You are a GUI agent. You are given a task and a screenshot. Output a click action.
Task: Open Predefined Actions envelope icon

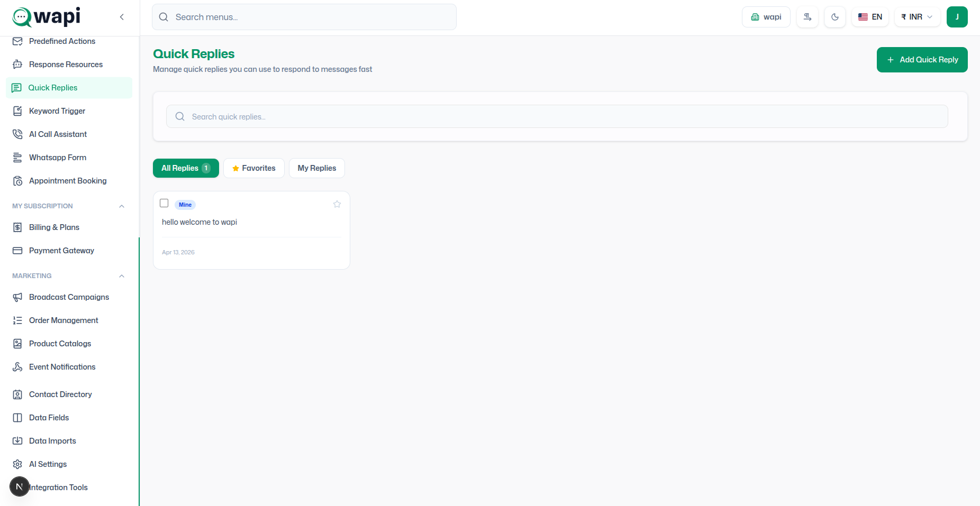point(17,41)
